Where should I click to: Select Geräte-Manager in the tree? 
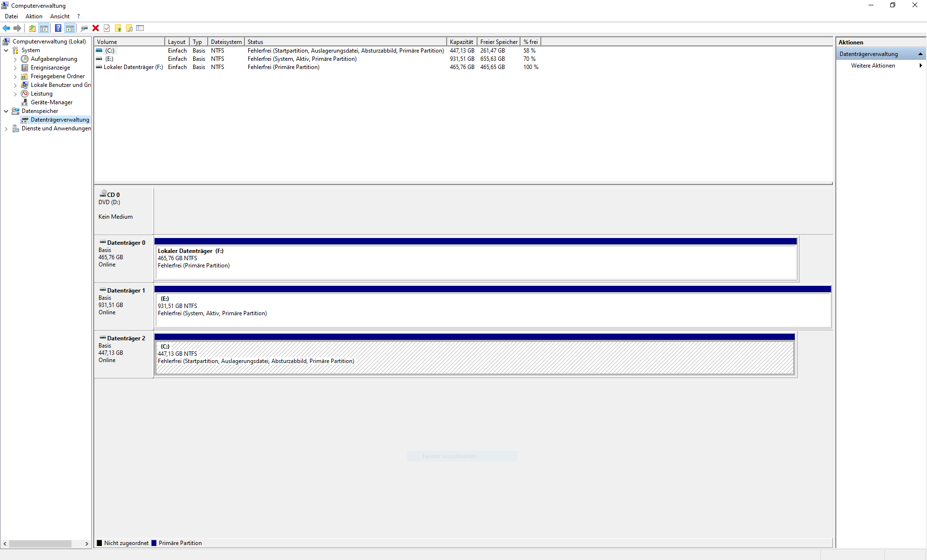[51, 102]
